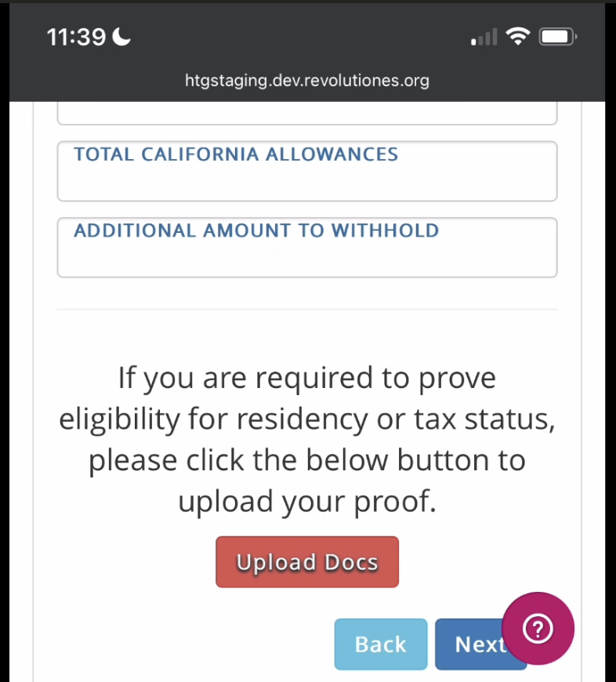Open the help question mark bubble
The width and height of the screenshot is (616, 682).
pos(538,628)
